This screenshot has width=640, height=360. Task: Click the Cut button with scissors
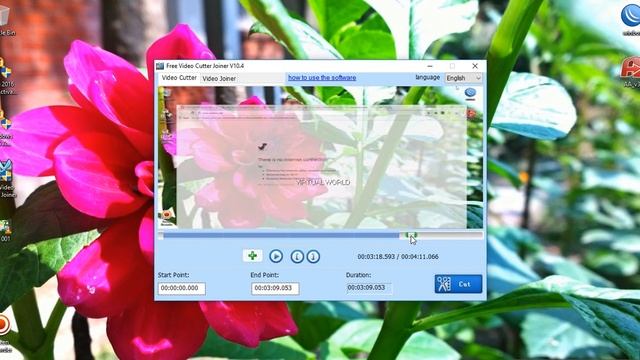[x=458, y=284]
